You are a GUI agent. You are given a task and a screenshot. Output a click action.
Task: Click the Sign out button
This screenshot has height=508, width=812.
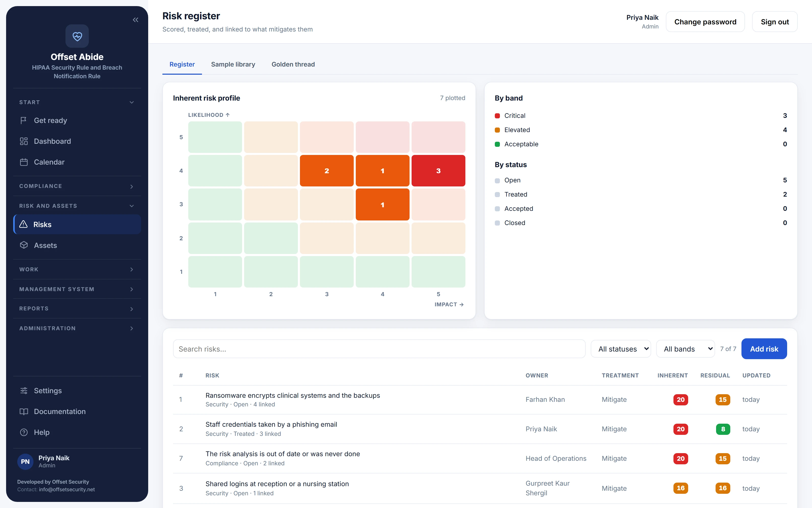tap(775, 22)
